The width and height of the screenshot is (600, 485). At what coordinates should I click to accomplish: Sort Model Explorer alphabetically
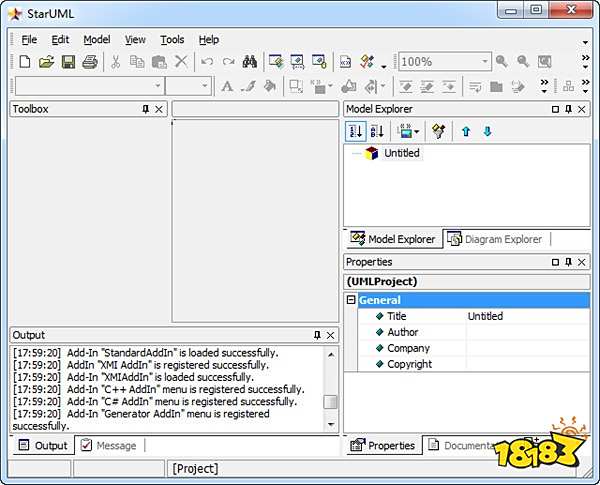pos(377,132)
